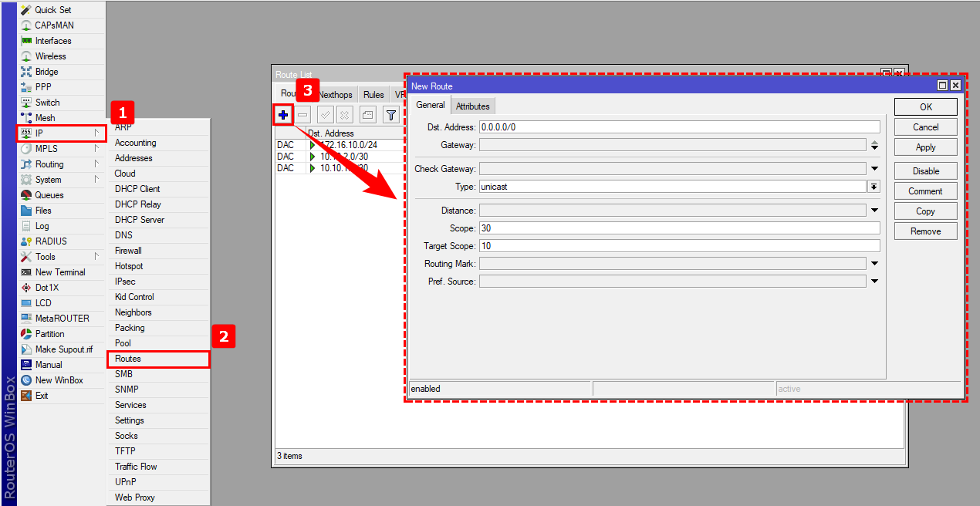Open the Type unicast dropdown

coord(874,187)
